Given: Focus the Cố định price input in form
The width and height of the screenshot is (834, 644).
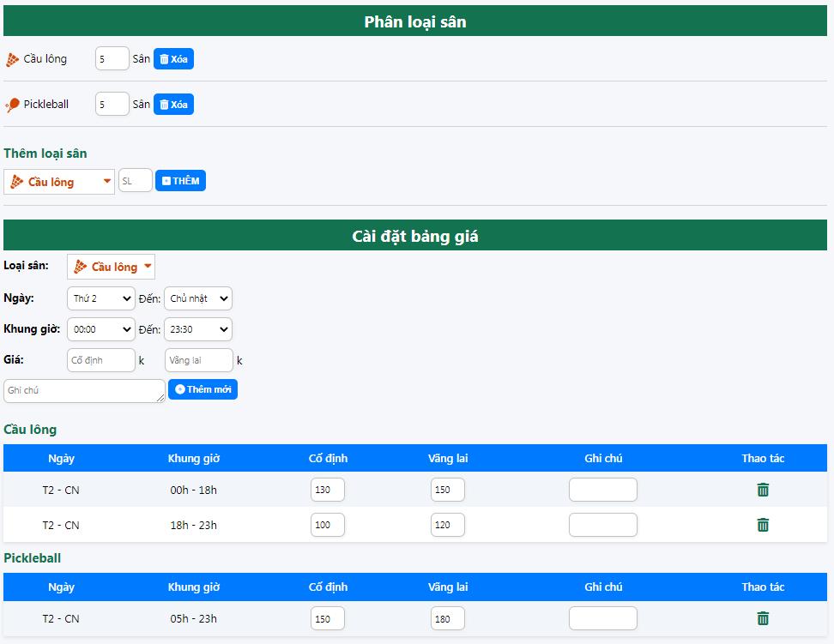Looking at the screenshot, I should pos(100,360).
